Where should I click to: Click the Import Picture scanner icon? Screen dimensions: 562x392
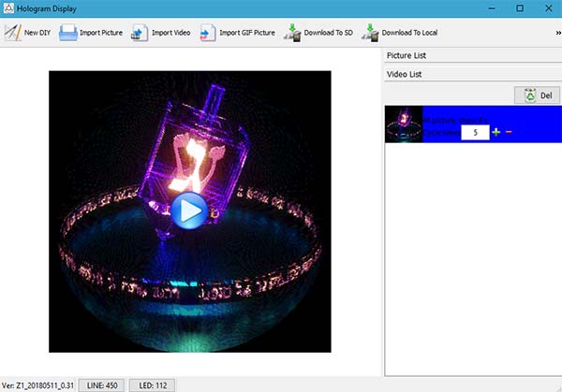tap(68, 33)
